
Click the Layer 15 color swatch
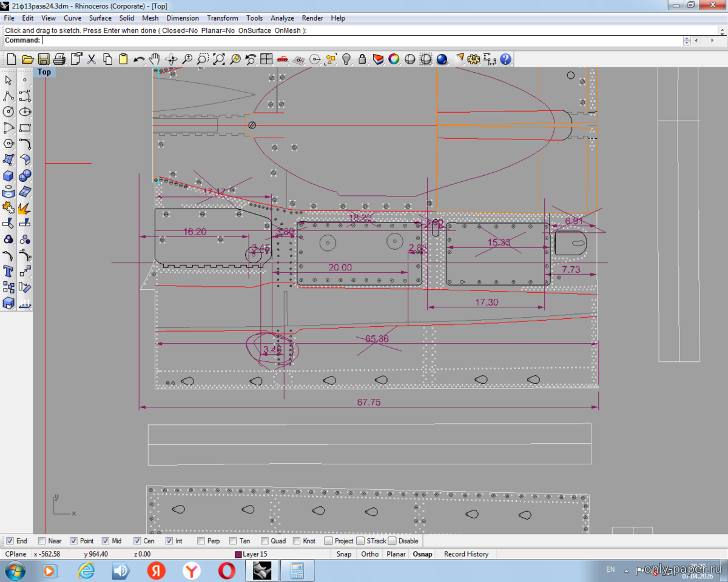pyautogui.click(x=238, y=554)
